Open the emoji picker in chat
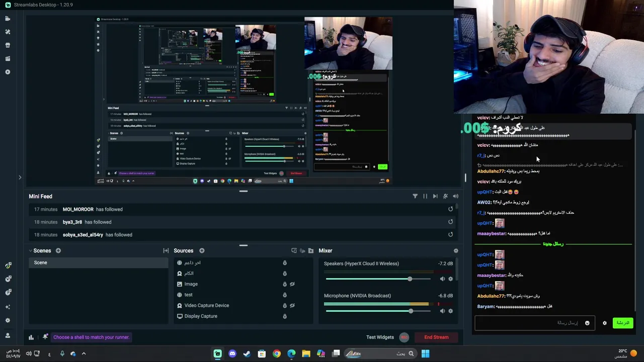644x362 pixels. pos(587,323)
